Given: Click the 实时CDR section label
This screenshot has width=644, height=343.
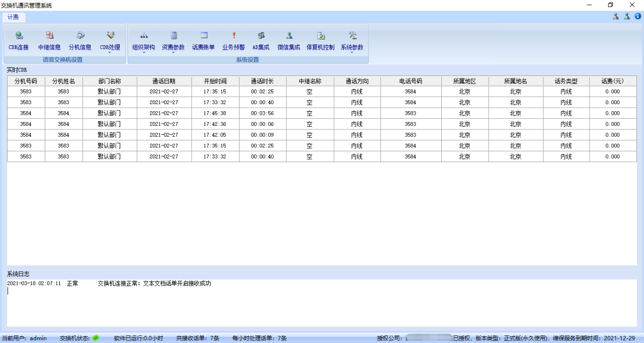Looking at the screenshot, I should pyautogui.click(x=17, y=70).
